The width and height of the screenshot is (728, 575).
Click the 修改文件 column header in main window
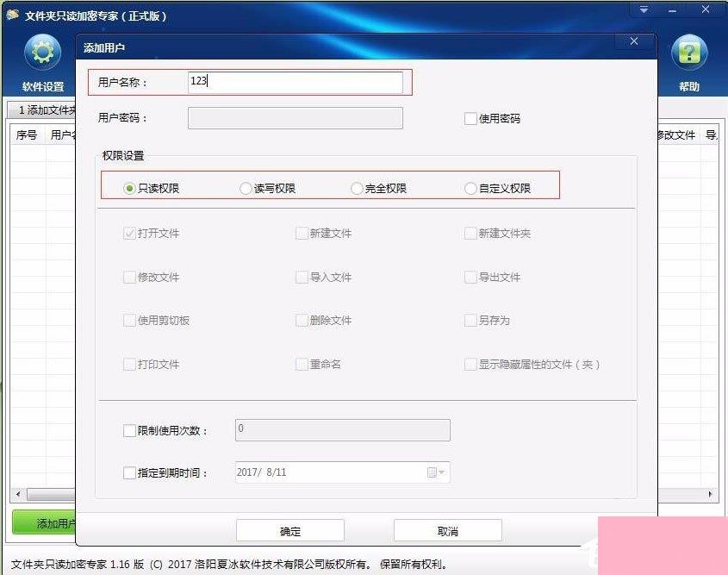pos(677,135)
